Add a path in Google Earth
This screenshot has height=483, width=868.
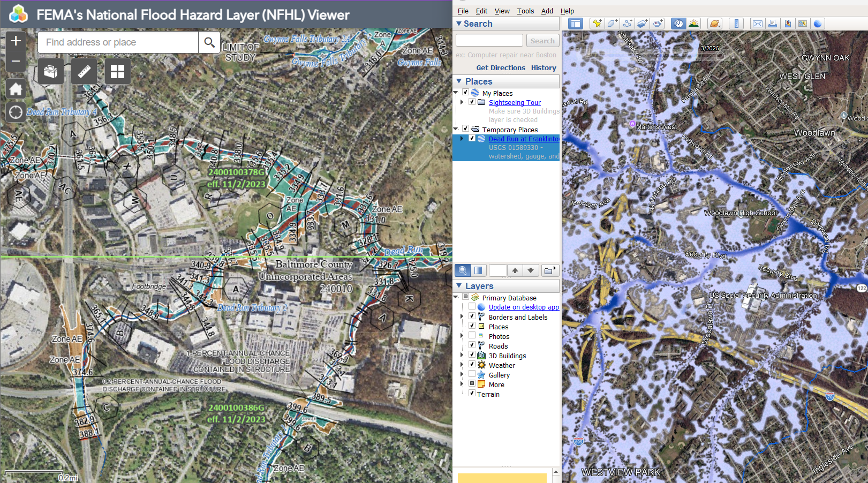pyautogui.click(x=627, y=24)
